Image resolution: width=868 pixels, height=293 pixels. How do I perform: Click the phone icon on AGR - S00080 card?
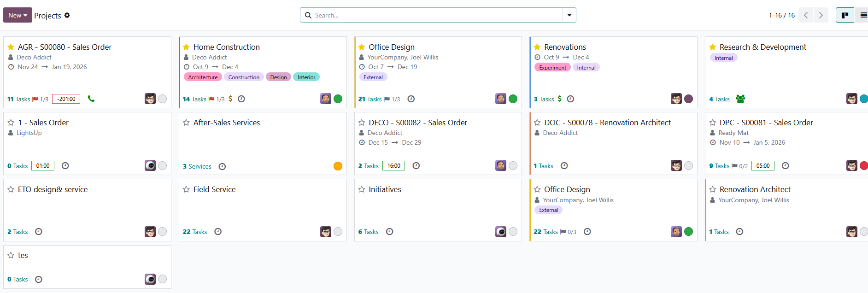(x=91, y=99)
